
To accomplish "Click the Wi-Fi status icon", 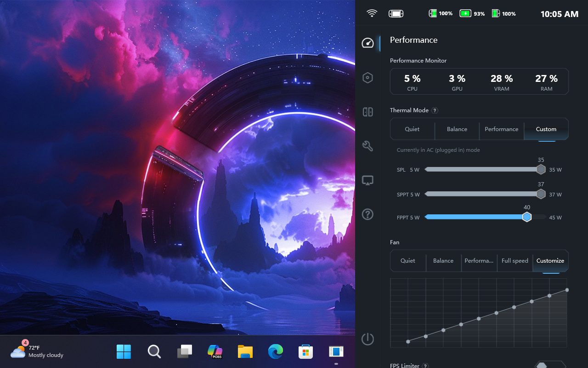I will point(372,13).
